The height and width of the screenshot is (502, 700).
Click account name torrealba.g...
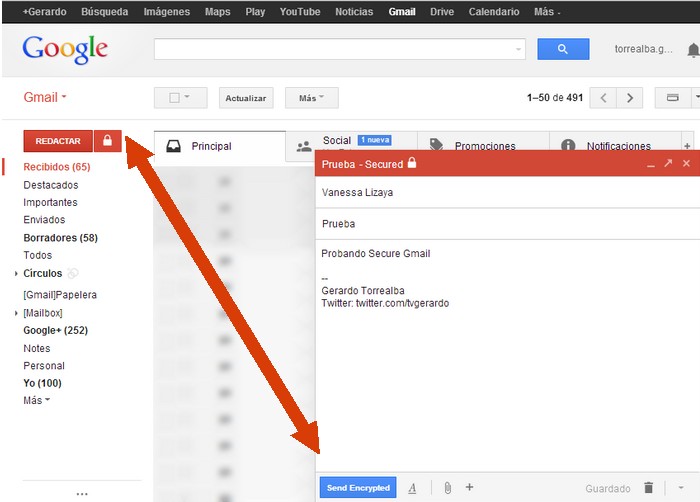pos(643,49)
